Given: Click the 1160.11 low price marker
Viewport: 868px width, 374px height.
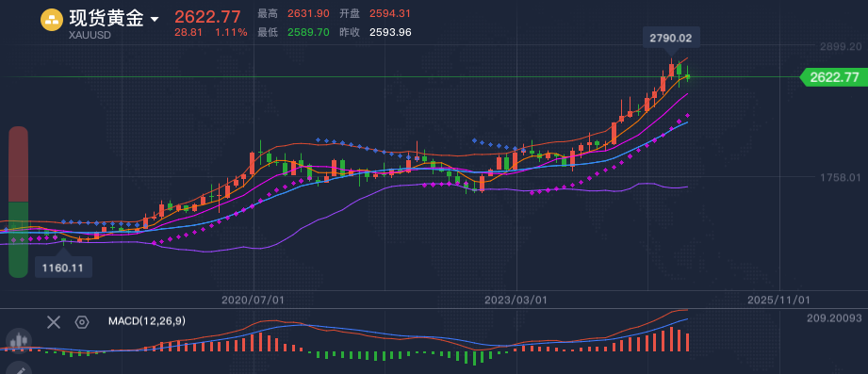Looking at the screenshot, I should [x=63, y=267].
